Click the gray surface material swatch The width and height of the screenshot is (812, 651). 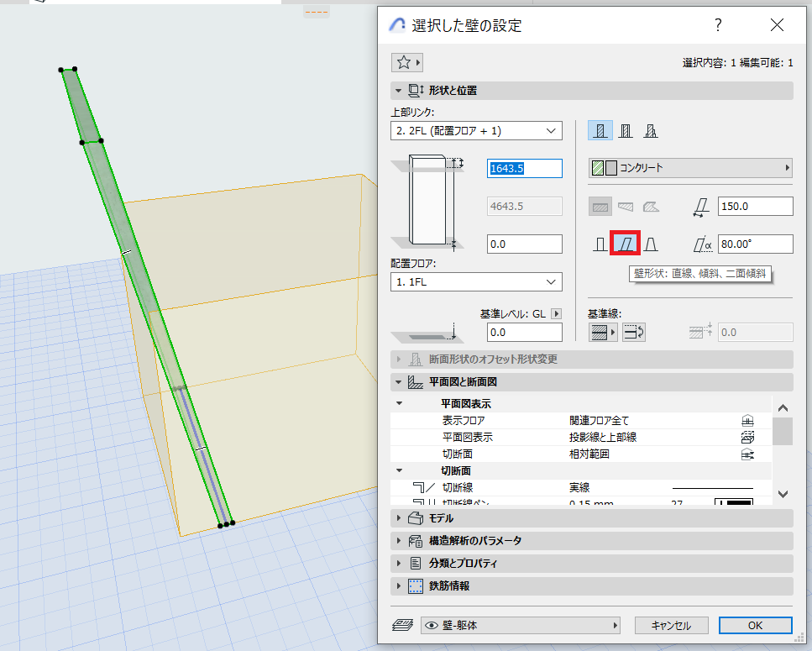pyautogui.click(x=611, y=168)
